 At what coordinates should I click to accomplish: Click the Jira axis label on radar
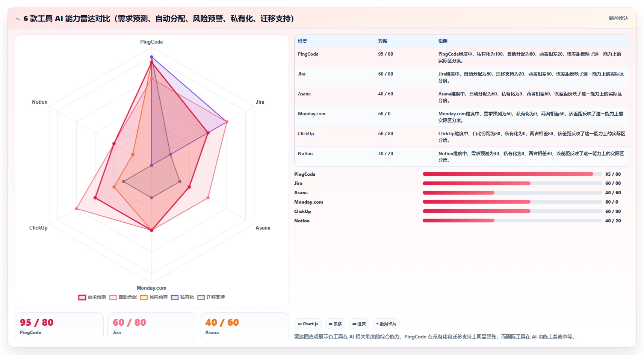coord(260,102)
